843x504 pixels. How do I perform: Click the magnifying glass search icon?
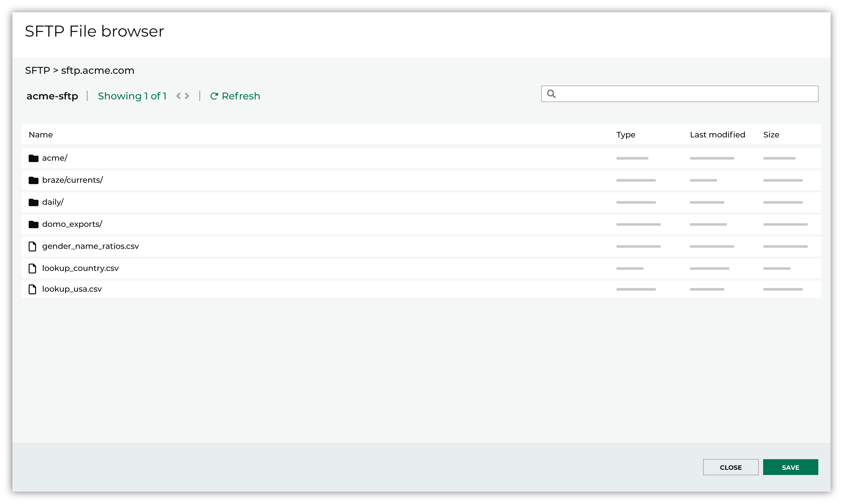click(x=551, y=93)
